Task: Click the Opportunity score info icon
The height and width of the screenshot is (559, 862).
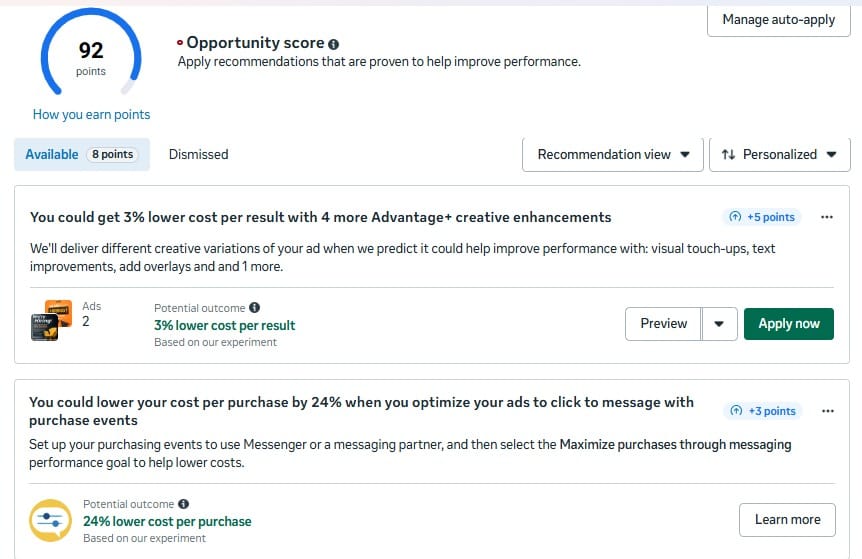Action: (334, 44)
